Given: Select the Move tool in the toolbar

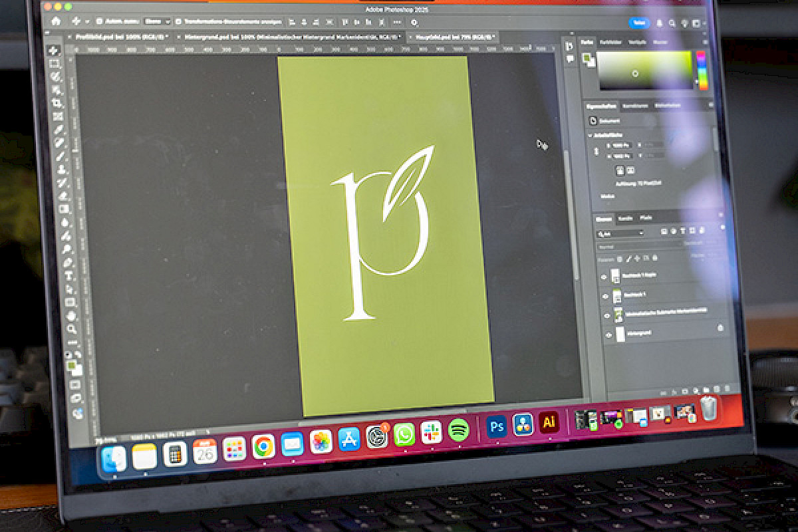Looking at the screenshot, I should [54, 51].
